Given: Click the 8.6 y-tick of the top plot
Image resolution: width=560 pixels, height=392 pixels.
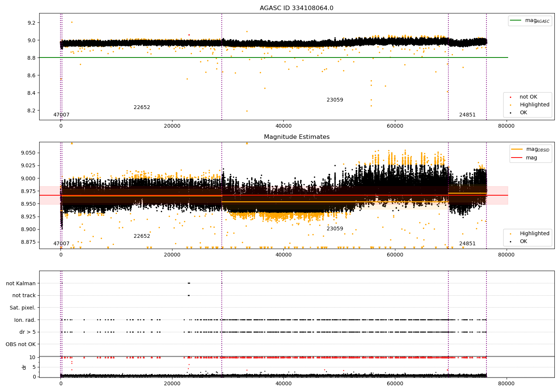Looking at the screenshot, I should [x=31, y=75].
